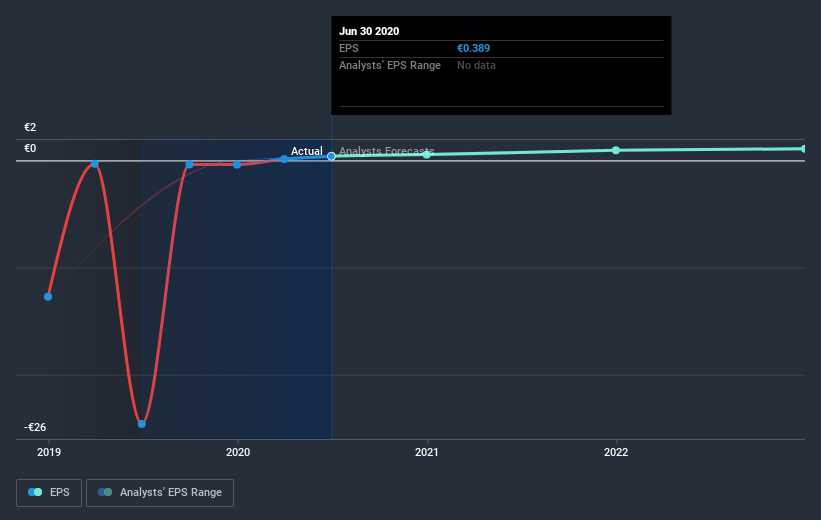
Task: Click the 2021 x-axis label
Action: tap(427, 452)
